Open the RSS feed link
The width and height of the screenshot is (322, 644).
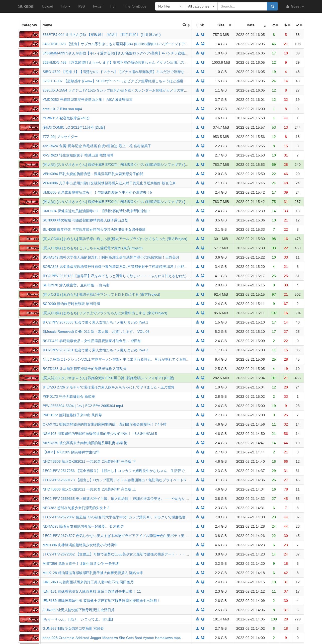(x=81, y=6)
